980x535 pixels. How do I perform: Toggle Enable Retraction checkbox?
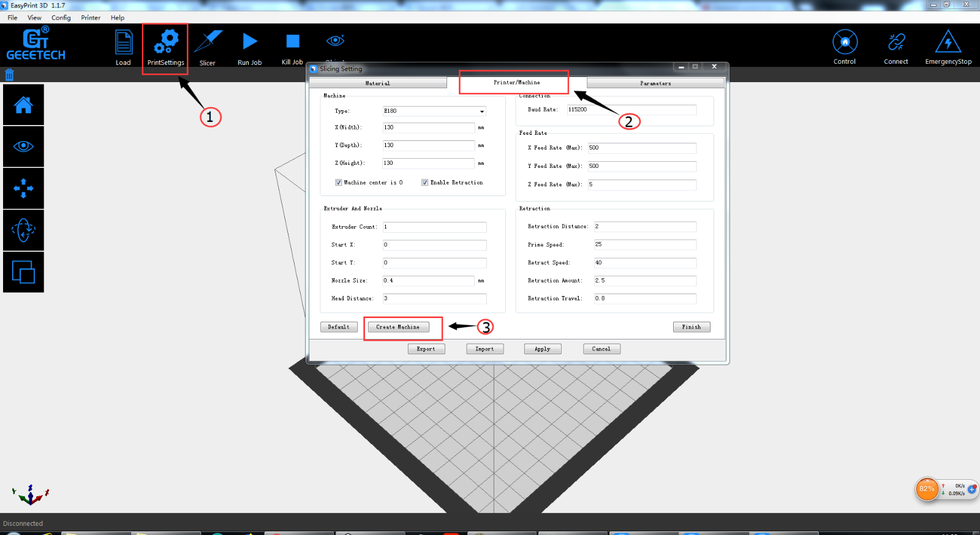[x=424, y=183]
